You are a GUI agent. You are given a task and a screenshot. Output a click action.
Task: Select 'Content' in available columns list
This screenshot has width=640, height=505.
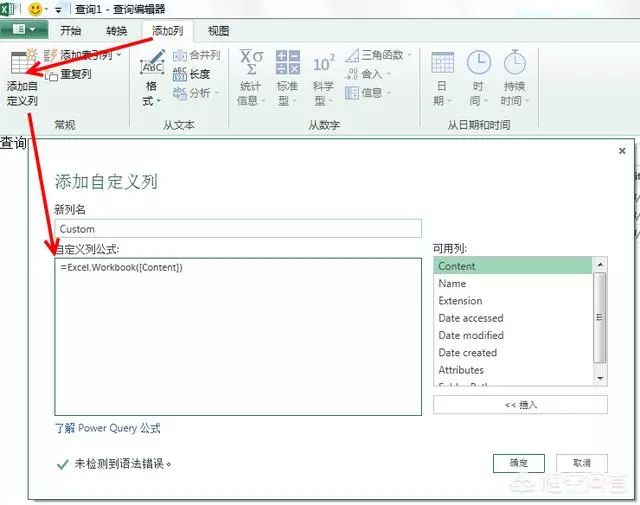[x=513, y=266]
